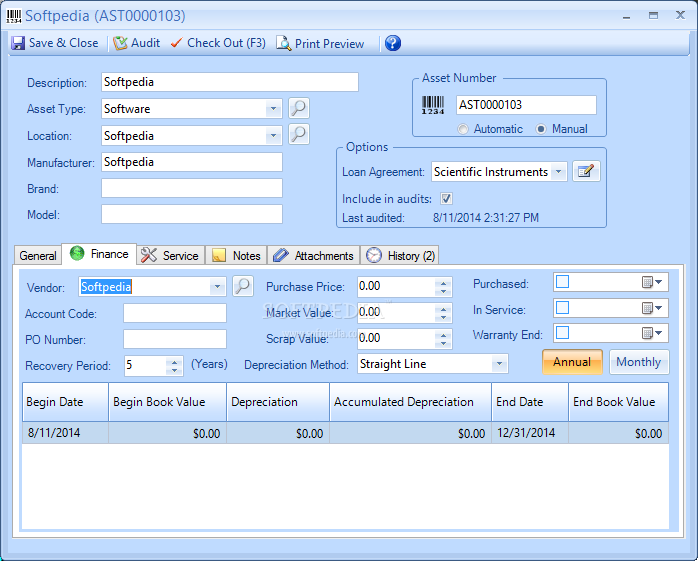This screenshot has height=561, width=698.
Task: Open the Purchased date calendar picker
Action: (x=652, y=282)
